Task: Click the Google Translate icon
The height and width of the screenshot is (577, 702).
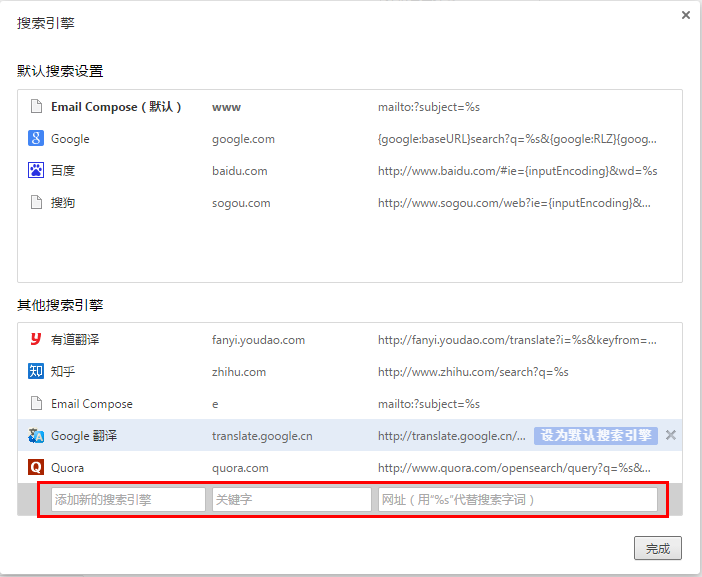Action: (36, 436)
